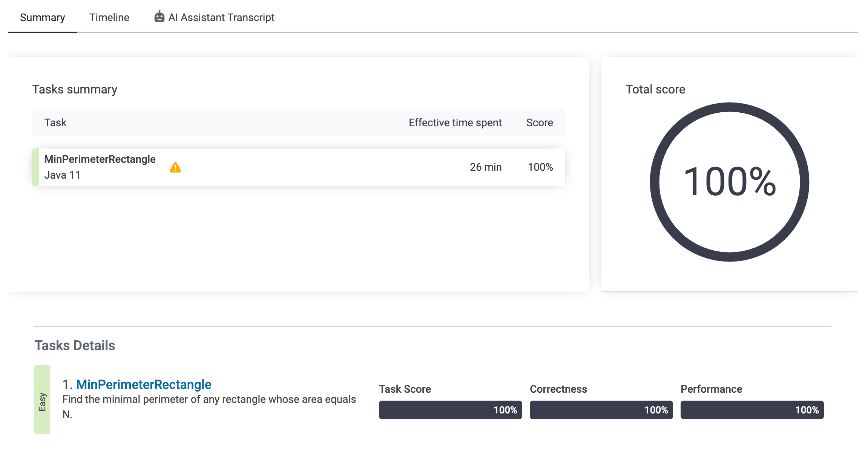868x450 pixels.
Task: Click the 26 min time value
Action: (485, 167)
